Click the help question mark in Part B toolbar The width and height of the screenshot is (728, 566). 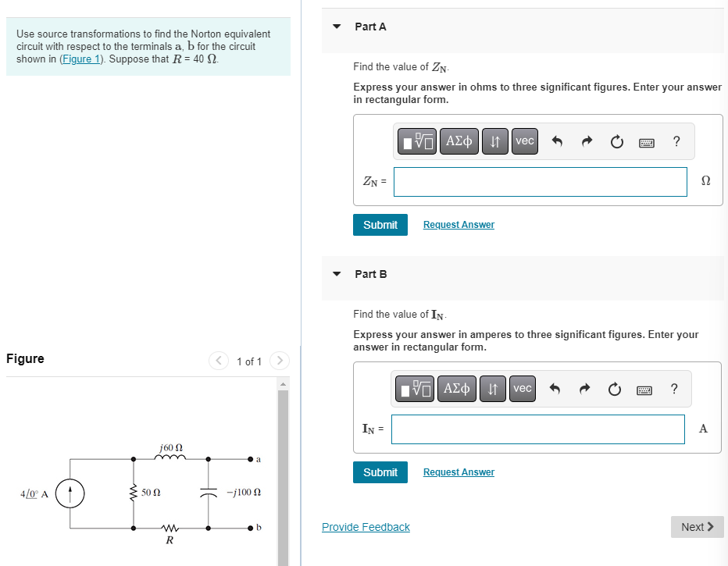coord(673,389)
